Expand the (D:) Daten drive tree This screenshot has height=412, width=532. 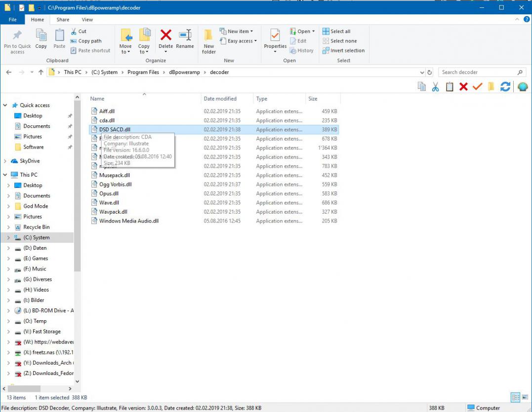[x=8, y=248]
